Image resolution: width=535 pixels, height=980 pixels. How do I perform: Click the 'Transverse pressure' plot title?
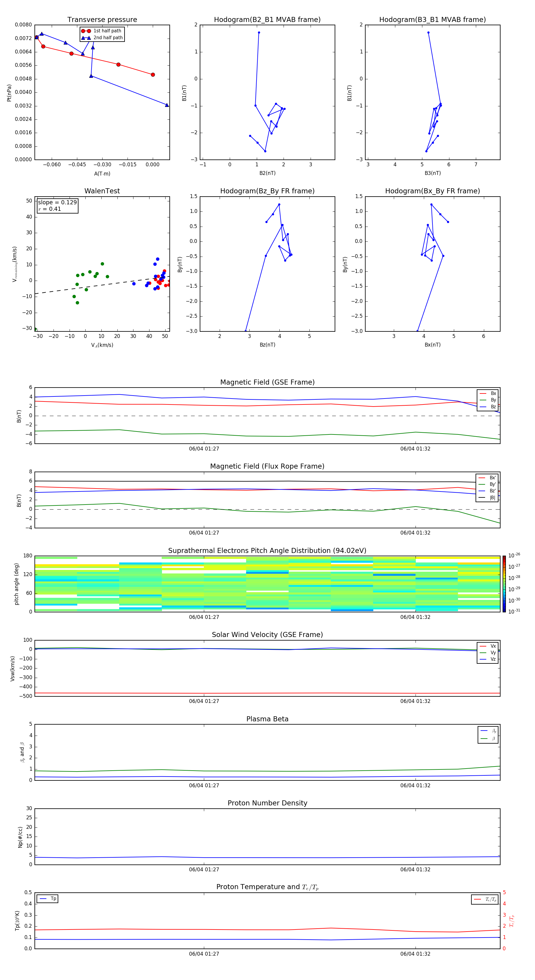pos(102,20)
